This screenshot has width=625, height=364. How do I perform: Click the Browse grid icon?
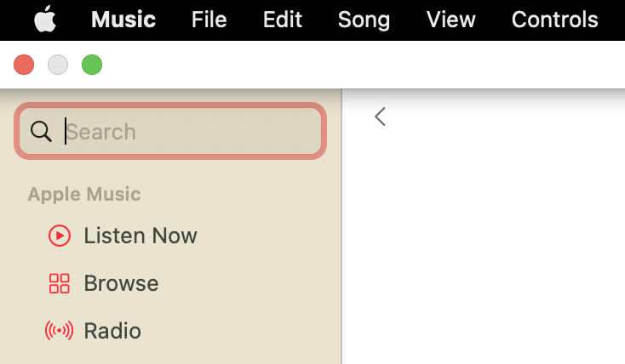coord(59,283)
